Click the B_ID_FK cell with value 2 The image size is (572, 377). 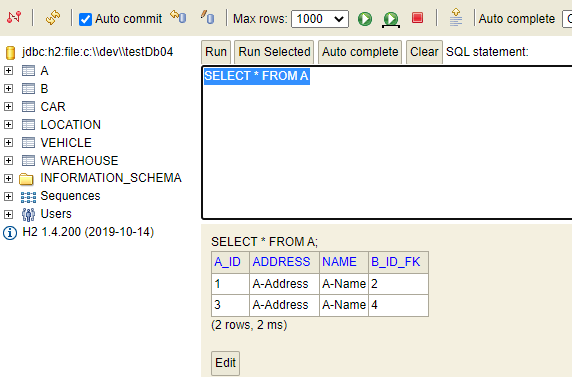point(398,284)
